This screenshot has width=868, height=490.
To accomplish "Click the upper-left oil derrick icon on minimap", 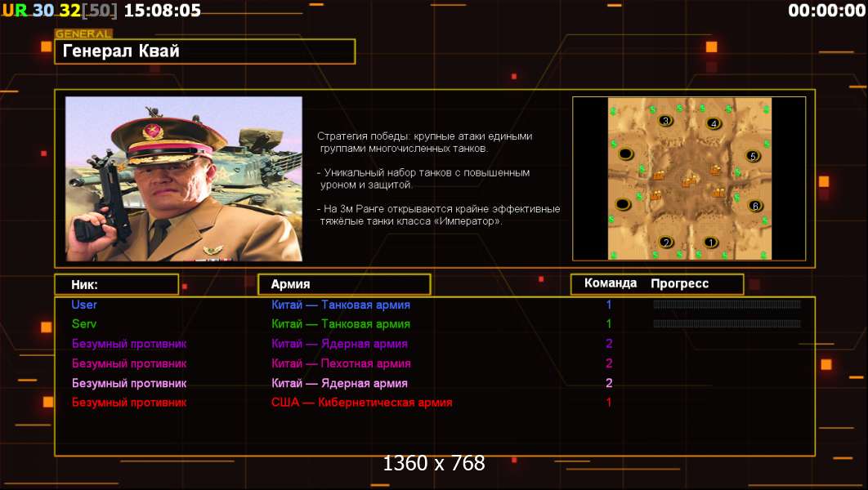I will coord(658,176).
